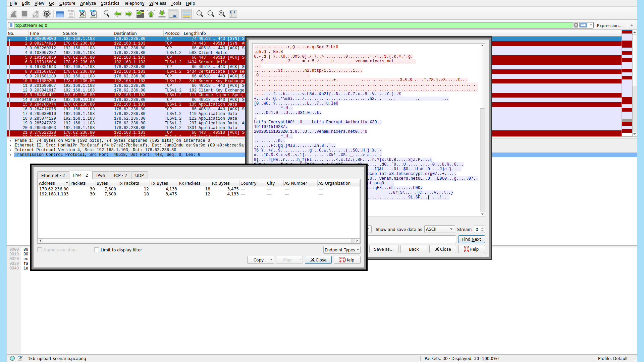Image resolution: width=644 pixels, height=362 pixels.
Task: Jump to the first packet
Action: [151, 14]
